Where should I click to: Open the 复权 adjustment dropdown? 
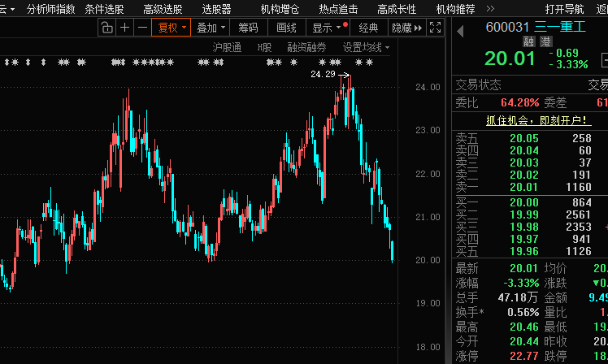coord(172,28)
